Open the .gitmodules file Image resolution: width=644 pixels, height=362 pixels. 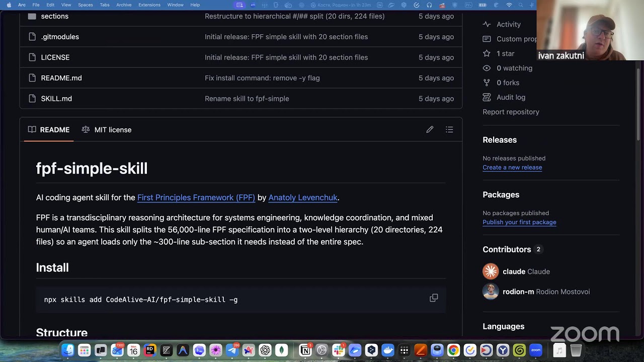[x=60, y=37]
